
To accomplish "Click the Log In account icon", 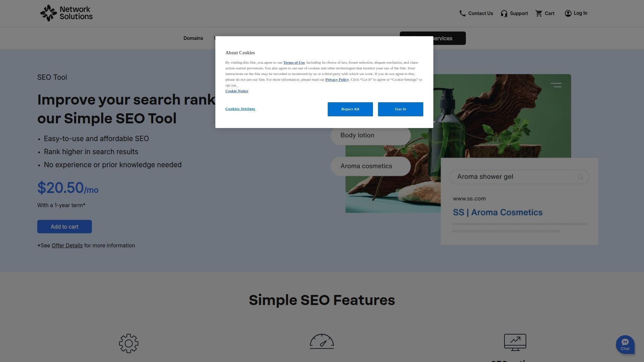I will (568, 13).
